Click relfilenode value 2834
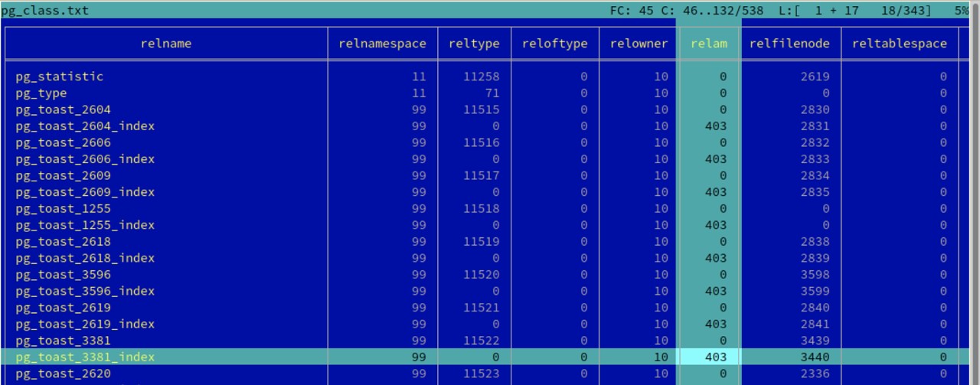This screenshot has width=980, height=385. point(815,176)
